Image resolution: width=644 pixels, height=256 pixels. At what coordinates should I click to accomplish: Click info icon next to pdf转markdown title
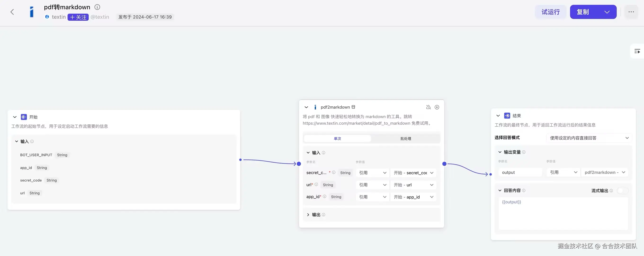click(97, 7)
